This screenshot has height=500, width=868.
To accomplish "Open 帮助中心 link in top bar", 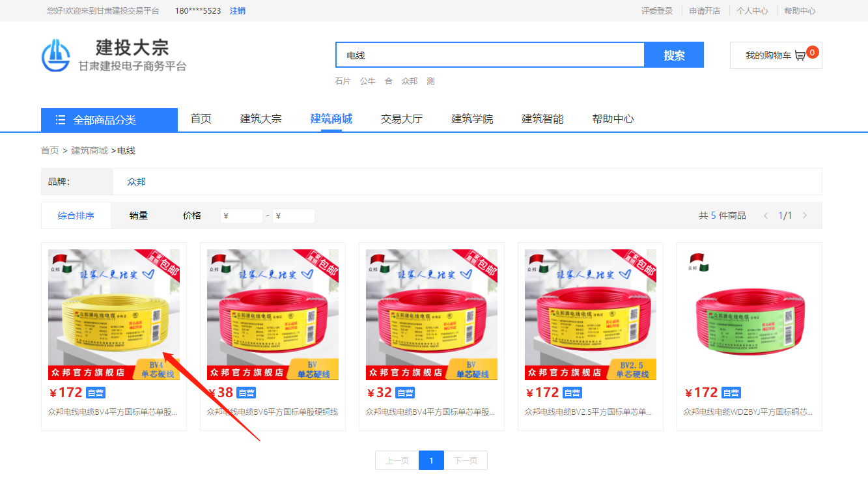I will coord(800,11).
